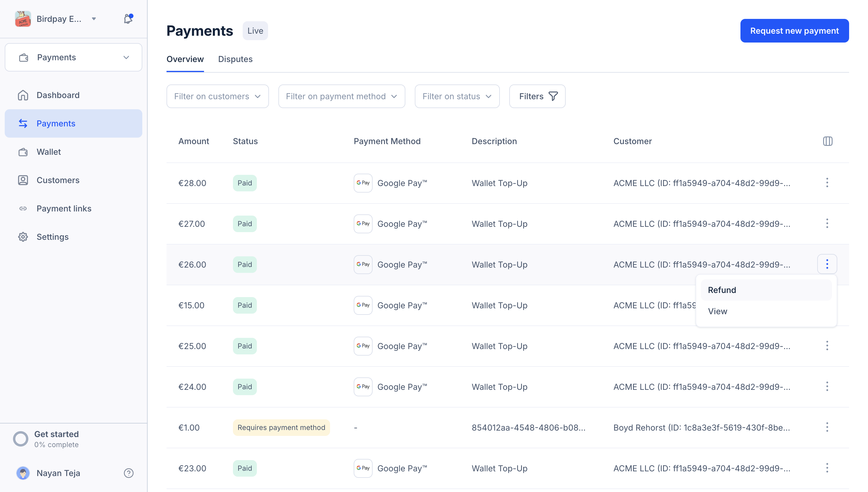The height and width of the screenshot is (492, 868).
Task: Click the Filters button
Action: point(537,96)
